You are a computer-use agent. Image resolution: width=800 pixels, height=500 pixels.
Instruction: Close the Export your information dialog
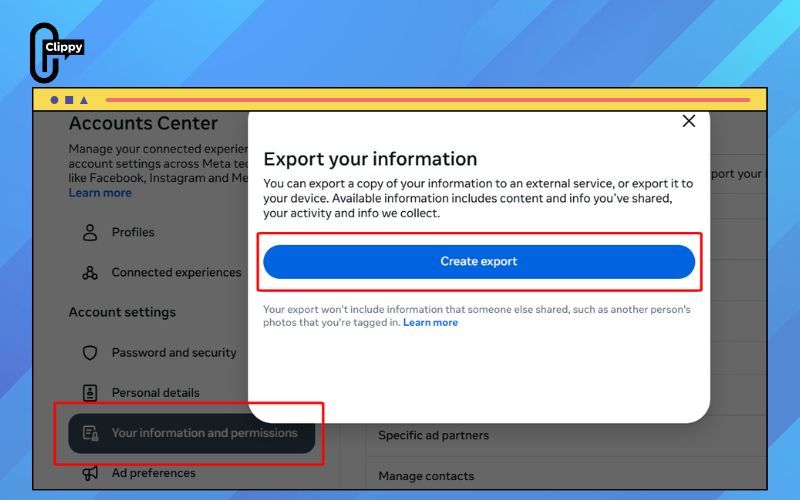click(689, 121)
